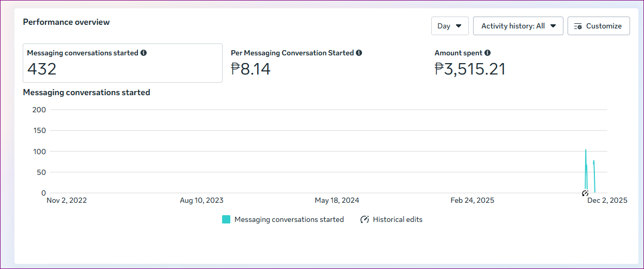Expand the Activity history: All dropdown
The width and height of the screenshot is (644, 269).
(517, 26)
